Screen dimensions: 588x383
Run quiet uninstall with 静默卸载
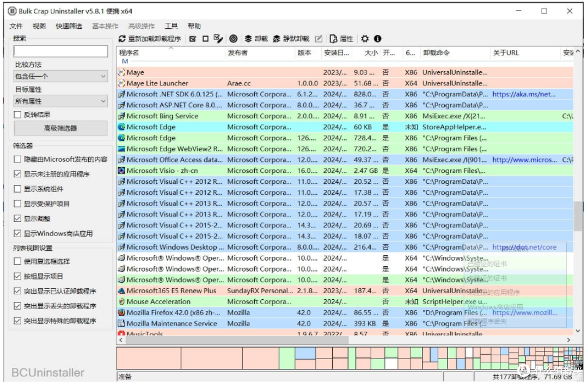(x=291, y=39)
